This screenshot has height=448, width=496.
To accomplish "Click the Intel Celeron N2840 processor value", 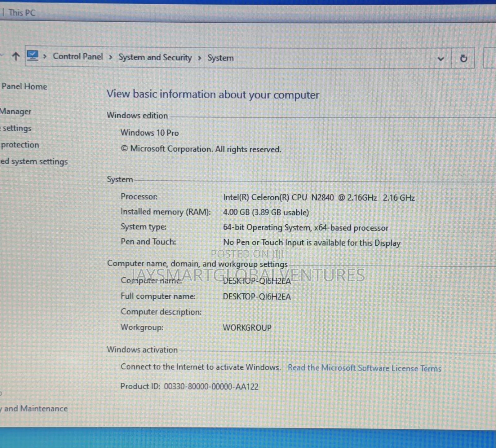I will [319, 197].
